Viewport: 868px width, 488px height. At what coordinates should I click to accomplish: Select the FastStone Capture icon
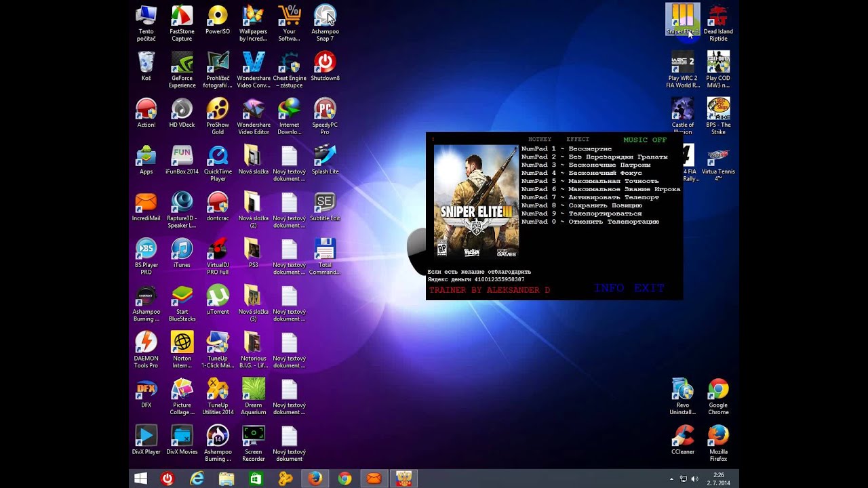pyautogui.click(x=182, y=23)
